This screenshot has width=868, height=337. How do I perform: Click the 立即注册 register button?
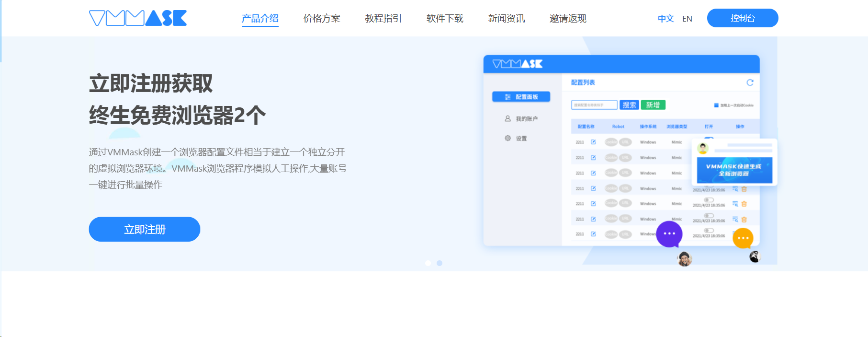click(x=145, y=229)
